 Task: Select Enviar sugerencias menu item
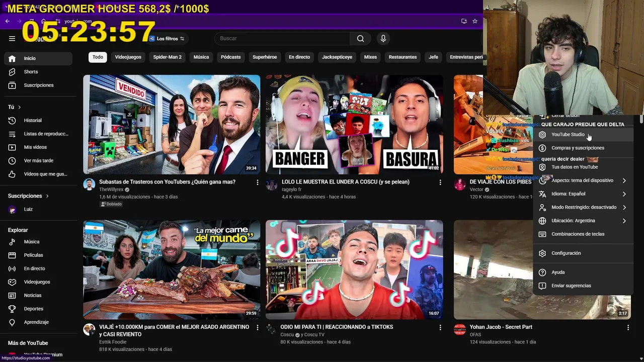[x=583, y=286]
